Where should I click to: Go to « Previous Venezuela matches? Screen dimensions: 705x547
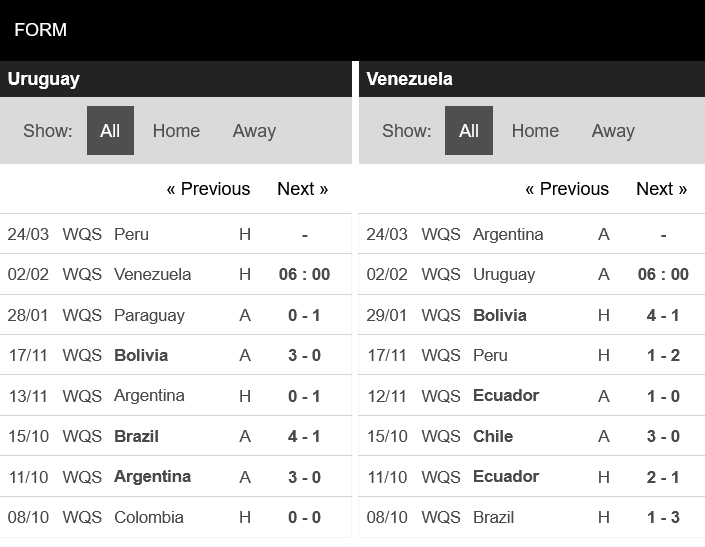(567, 189)
